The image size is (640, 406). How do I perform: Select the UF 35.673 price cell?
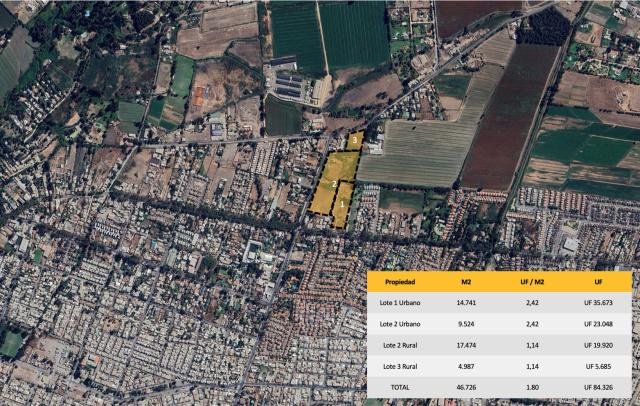pos(598,303)
